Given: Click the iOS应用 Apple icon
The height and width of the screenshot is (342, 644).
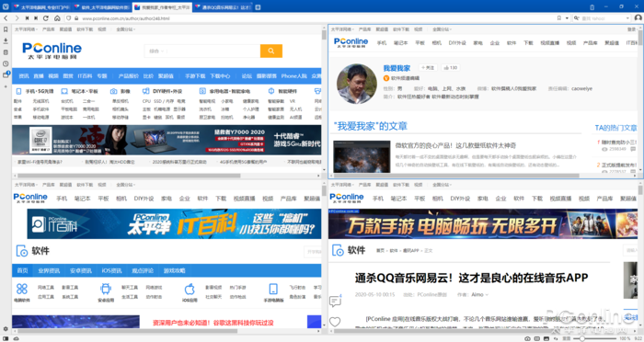Looking at the screenshot, I should point(190,289).
